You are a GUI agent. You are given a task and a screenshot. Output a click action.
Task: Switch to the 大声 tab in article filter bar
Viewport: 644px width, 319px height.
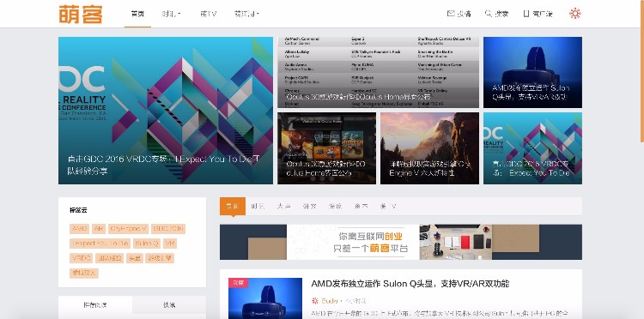283,207
